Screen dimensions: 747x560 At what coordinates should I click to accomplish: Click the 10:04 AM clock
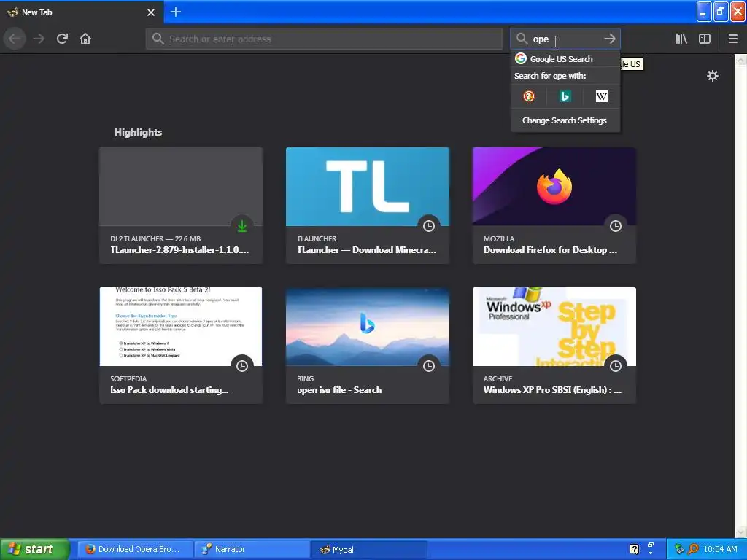(x=720, y=549)
